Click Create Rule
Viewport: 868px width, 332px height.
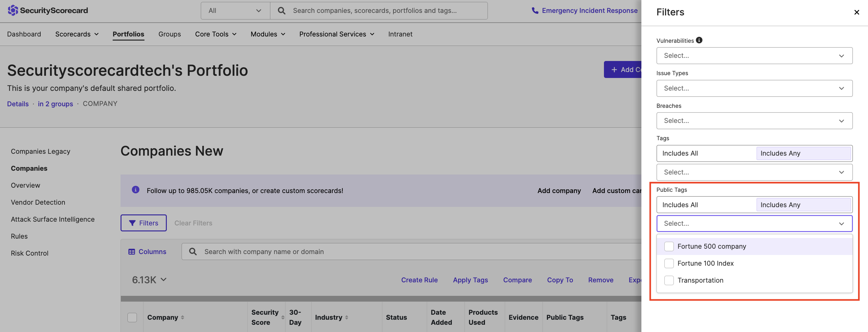[x=419, y=280]
